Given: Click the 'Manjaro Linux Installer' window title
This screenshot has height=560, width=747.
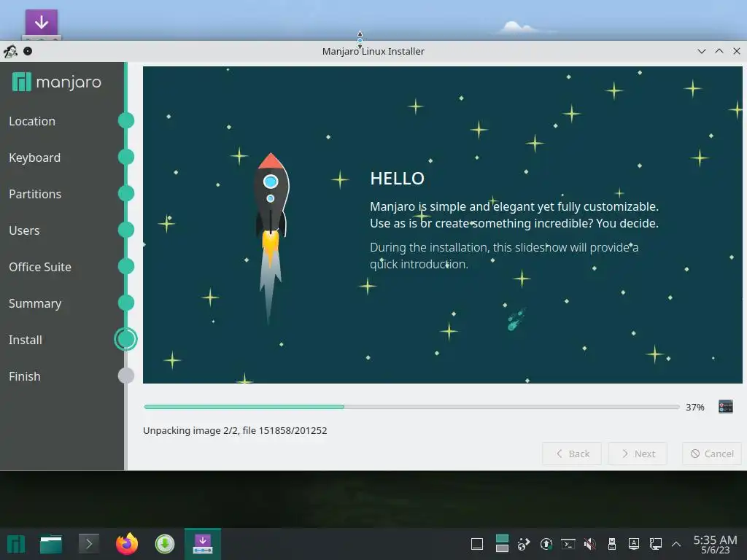Looking at the screenshot, I should point(373,52).
